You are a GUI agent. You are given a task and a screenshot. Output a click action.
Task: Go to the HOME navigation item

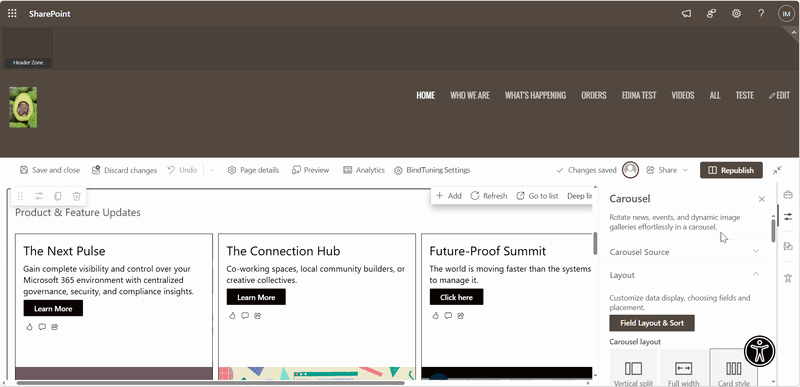pyautogui.click(x=426, y=95)
